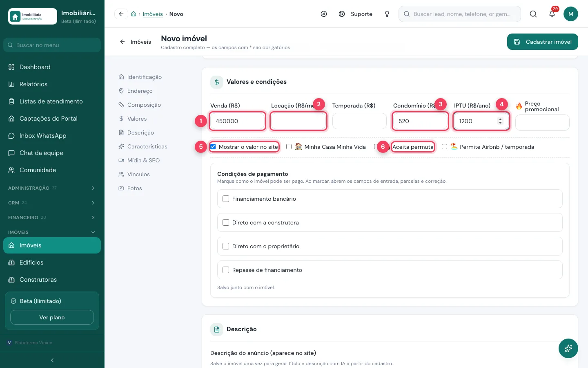Click the save icon in Cadastrar imóvel
Viewport: 588px width, 368px height.
tap(517, 42)
